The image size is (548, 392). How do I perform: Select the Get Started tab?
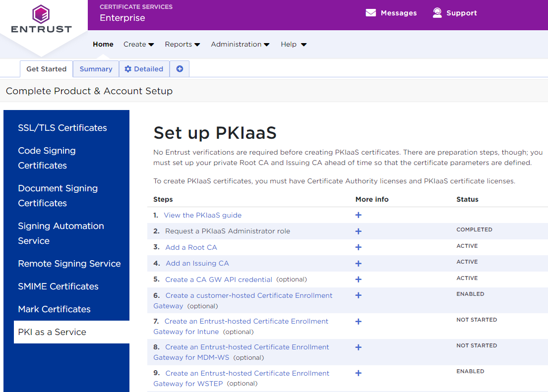pyautogui.click(x=46, y=69)
